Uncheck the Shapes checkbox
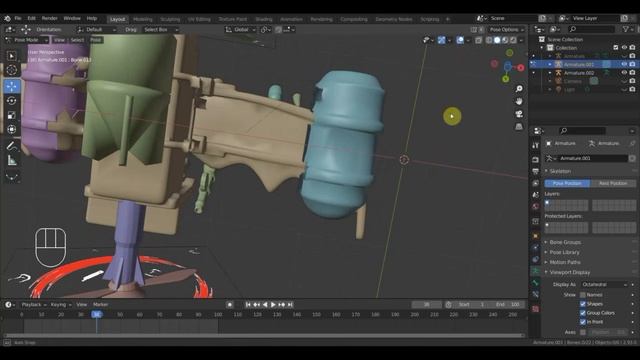 tap(583, 304)
